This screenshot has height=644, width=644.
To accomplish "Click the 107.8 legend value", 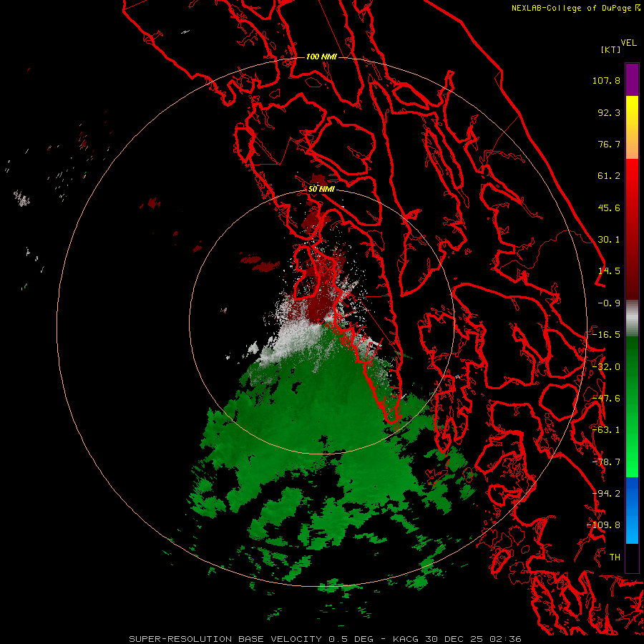I will tap(606, 80).
